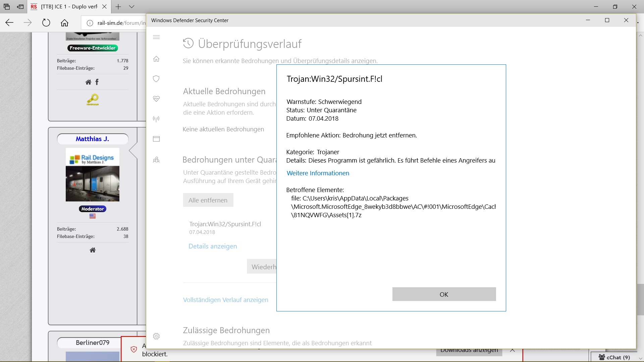Image resolution: width=644 pixels, height=362 pixels.
Task: Open Virus & threat protection shield icon
Action: click(x=156, y=79)
